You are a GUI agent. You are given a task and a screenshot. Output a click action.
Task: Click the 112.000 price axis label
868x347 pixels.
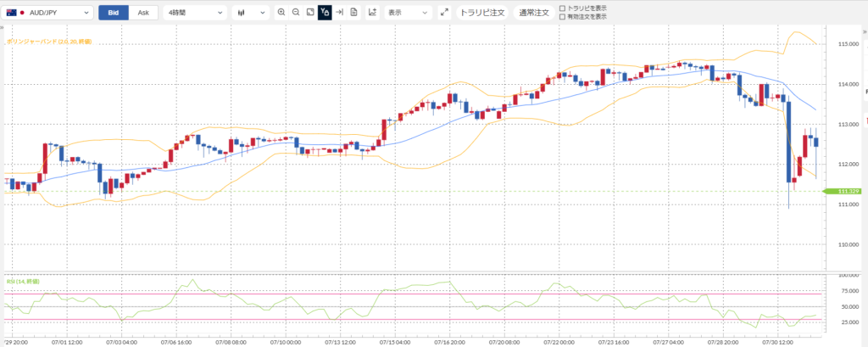[849, 165]
